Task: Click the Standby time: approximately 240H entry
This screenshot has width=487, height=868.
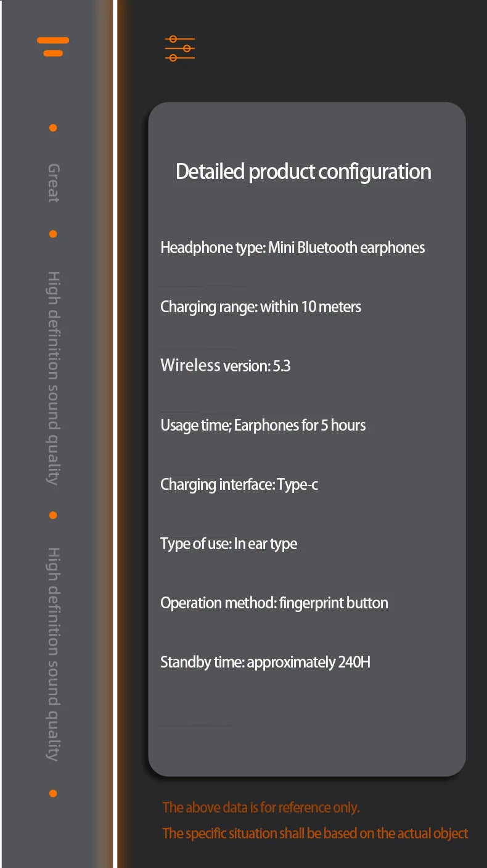Action: point(265,662)
